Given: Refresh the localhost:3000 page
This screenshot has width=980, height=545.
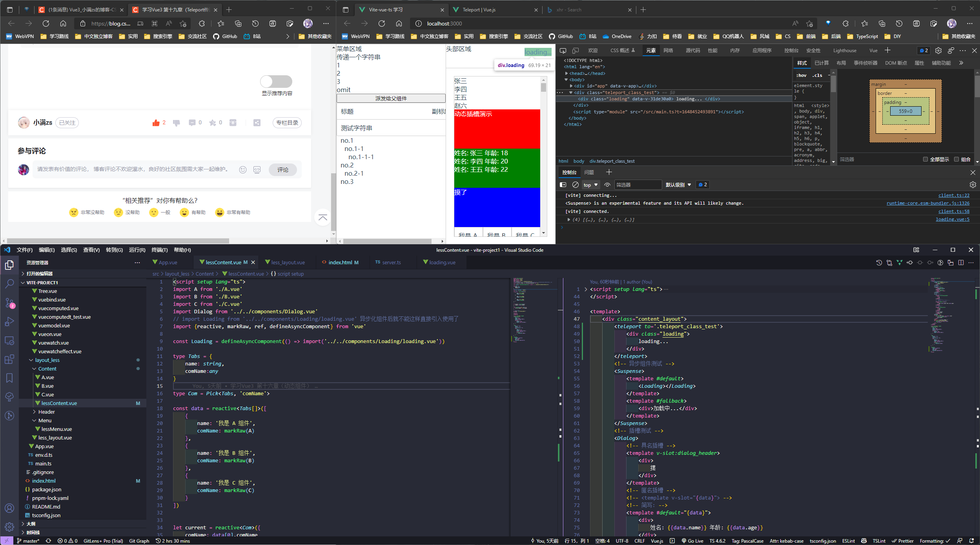Looking at the screenshot, I should (381, 24).
